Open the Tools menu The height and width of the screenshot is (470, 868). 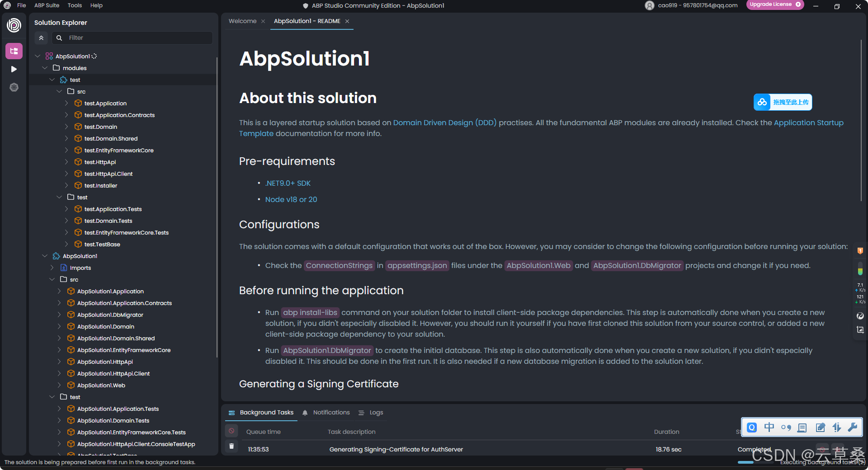click(75, 5)
